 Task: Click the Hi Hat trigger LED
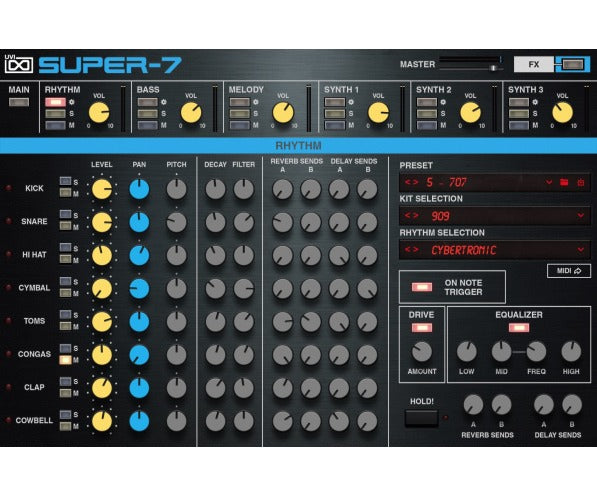click(x=8, y=254)
